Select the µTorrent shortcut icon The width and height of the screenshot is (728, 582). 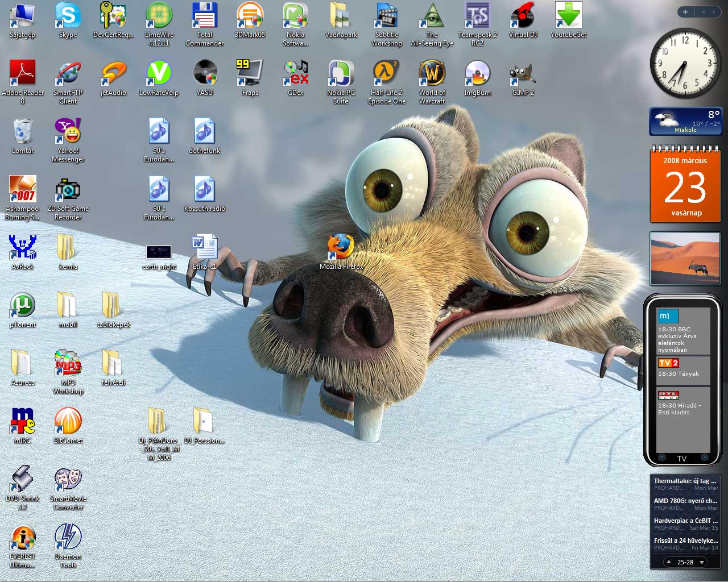(x=23, y=306)
